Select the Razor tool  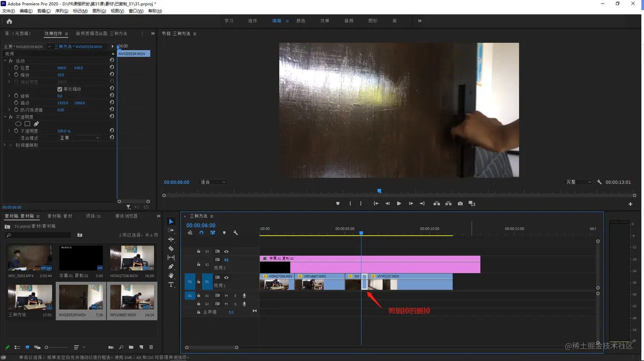coord(171,248)
